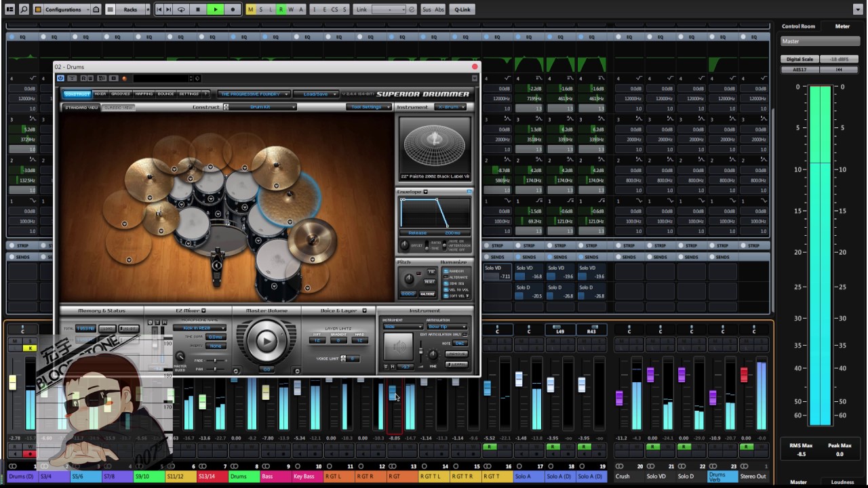Toggle plugin power bypass icon
Image resolution: width=868 pixels, height=488 pixels.
pyautogui.click(x=60, y=78)
